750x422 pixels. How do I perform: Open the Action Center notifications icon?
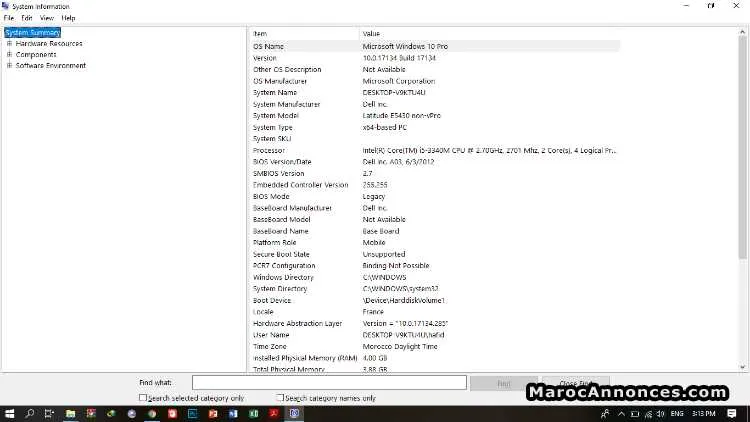pos(732,413)
